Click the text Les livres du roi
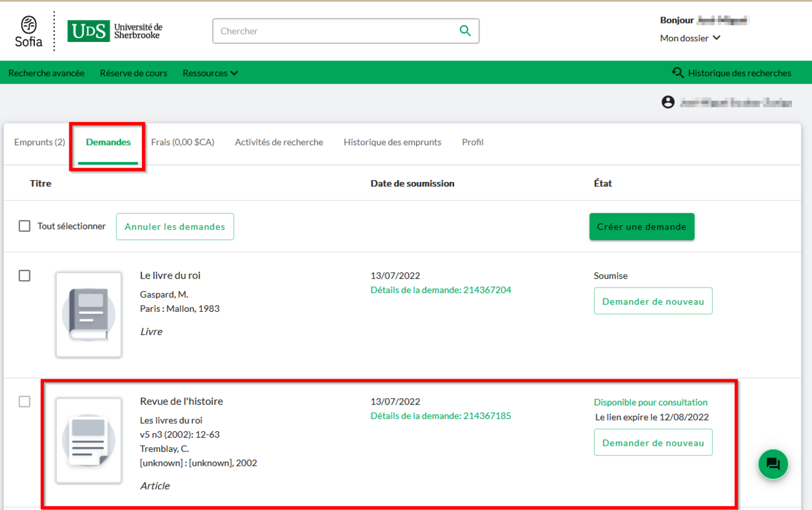812x510 pixels. 171,420
